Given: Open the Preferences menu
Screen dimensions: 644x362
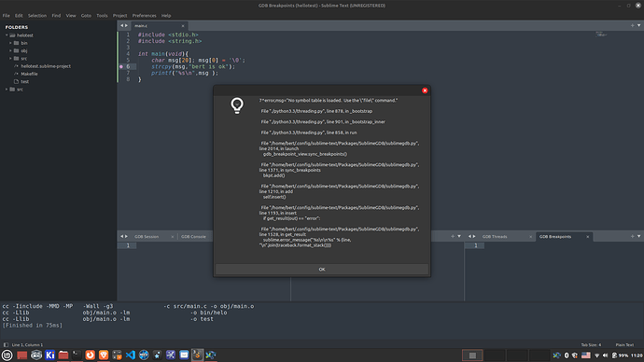Looking at the screenshot, I should (x=144, y=16).
